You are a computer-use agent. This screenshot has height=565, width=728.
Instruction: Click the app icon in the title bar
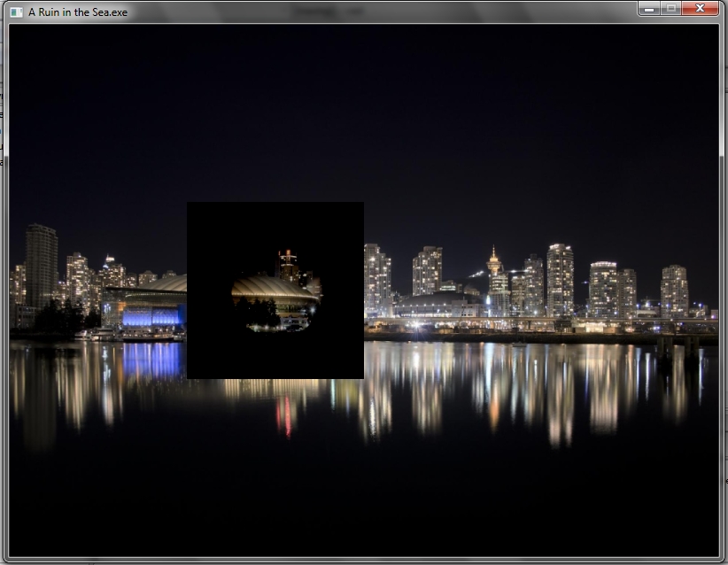(x=16, y=12)
